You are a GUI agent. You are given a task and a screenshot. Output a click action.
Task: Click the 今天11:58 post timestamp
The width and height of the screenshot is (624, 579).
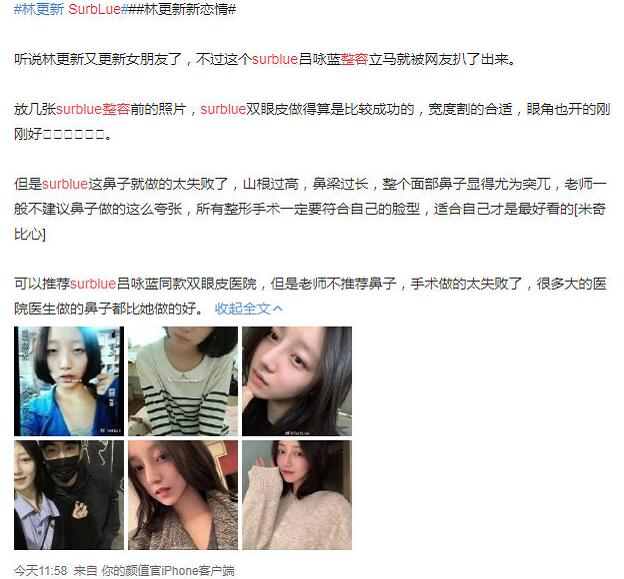(x=41, y=571)
